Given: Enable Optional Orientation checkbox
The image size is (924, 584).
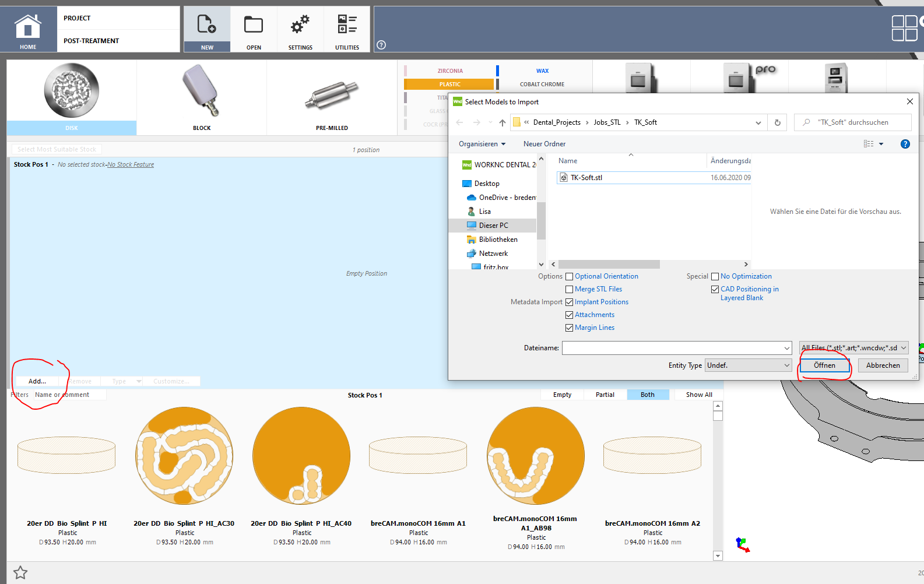Looking at the screenshot, I should (570, 277).
